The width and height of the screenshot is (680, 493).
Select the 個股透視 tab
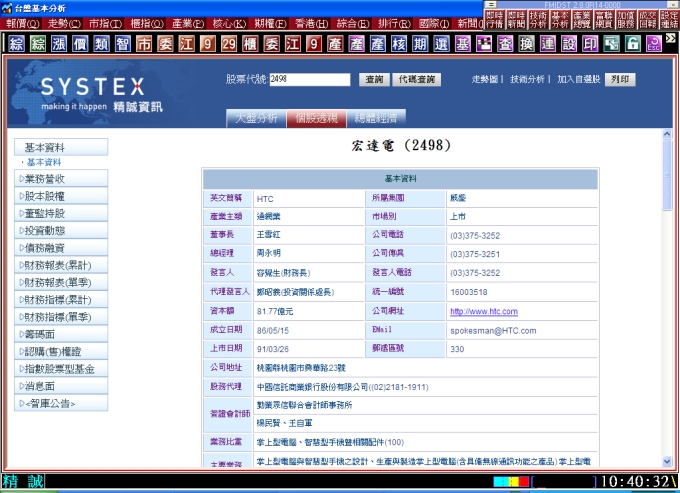[x=316, y=118]
